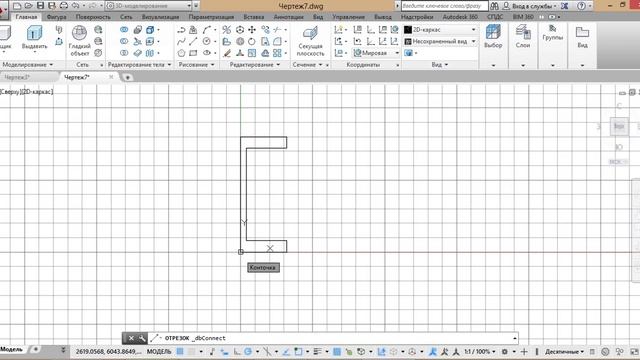Click the binoculars search icon
640x360 pixels.
(x=494, y=6)
